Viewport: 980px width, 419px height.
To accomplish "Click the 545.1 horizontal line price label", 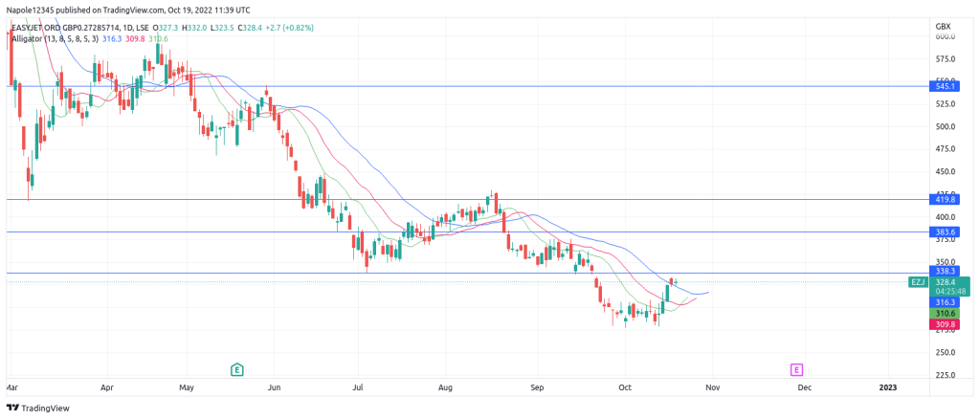I will 944,86.
